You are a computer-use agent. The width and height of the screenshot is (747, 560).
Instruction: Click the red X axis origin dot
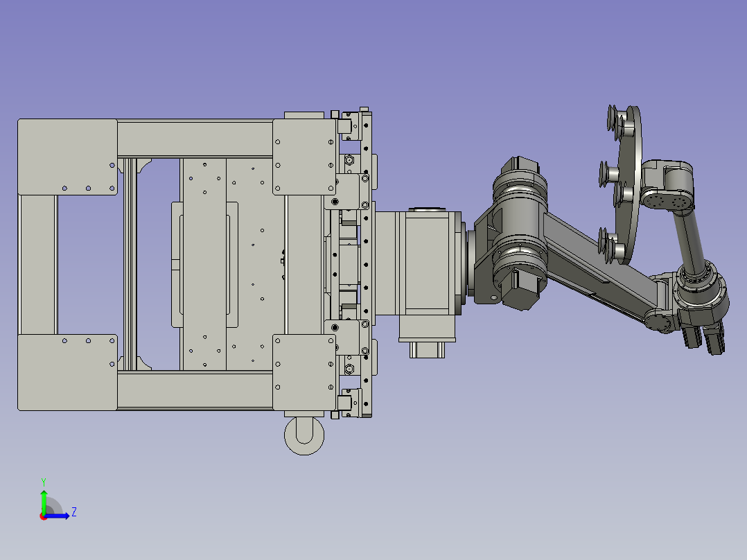44,516
